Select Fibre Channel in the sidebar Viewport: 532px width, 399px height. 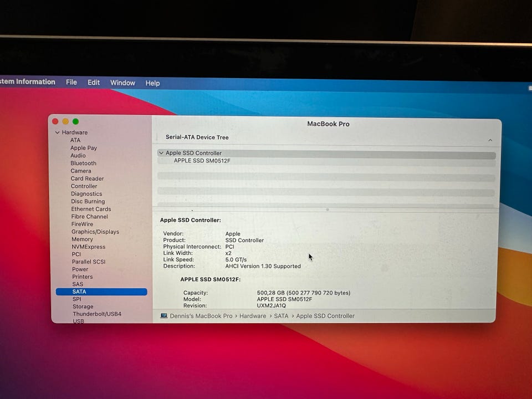[x=90, y=217]
